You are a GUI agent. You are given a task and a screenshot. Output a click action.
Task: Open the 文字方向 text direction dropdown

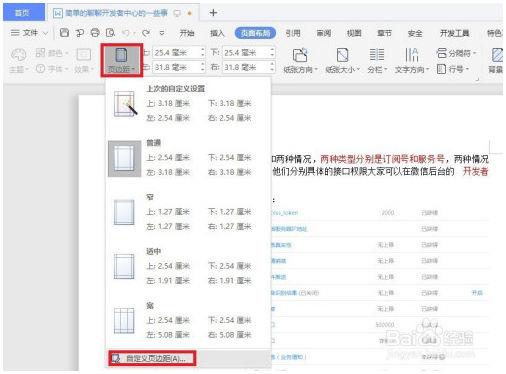412,60
